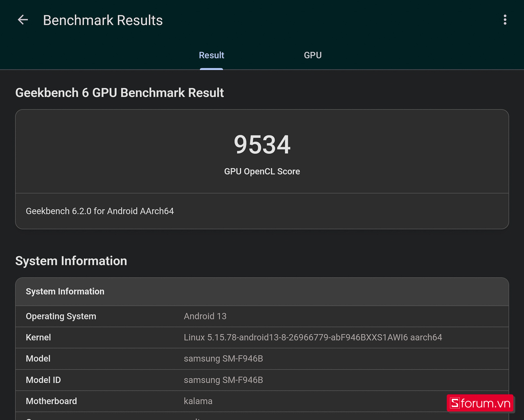Click the Model ID samsung SM-F946B value
524x420 pixels.
pyautogui.click(x=223, y=380)
